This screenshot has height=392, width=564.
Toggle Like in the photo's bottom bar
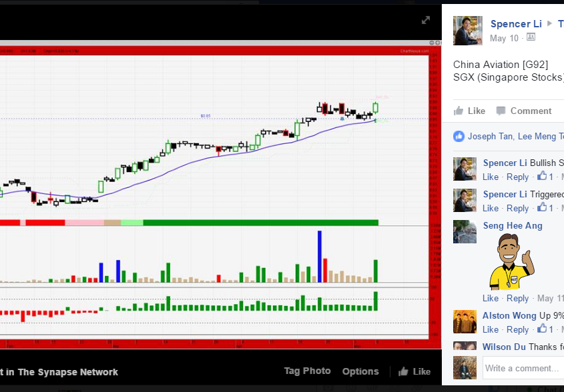[414, 371]
